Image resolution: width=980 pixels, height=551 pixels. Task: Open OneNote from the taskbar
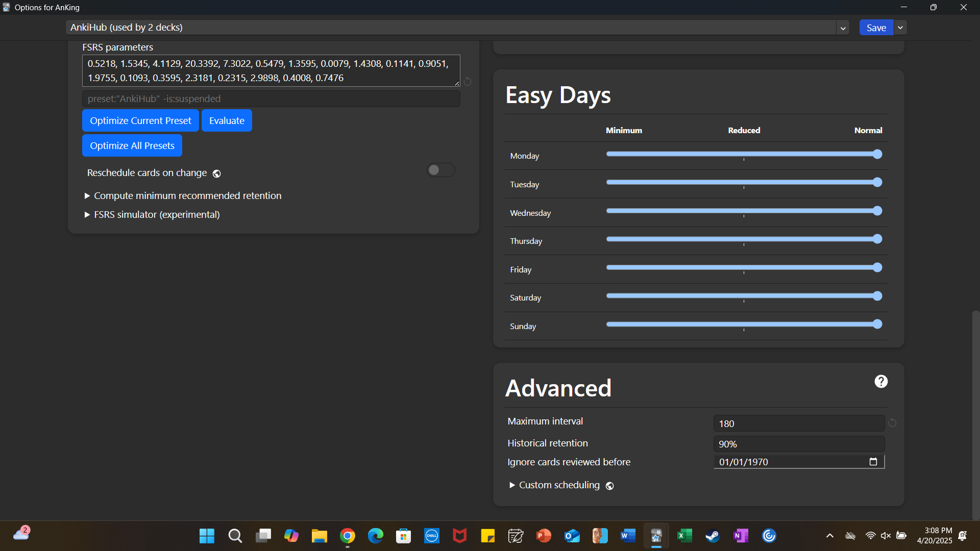point(741,536)
